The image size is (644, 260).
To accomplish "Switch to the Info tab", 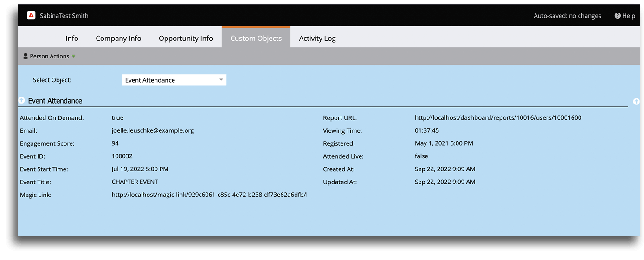I will pos(72,38).
